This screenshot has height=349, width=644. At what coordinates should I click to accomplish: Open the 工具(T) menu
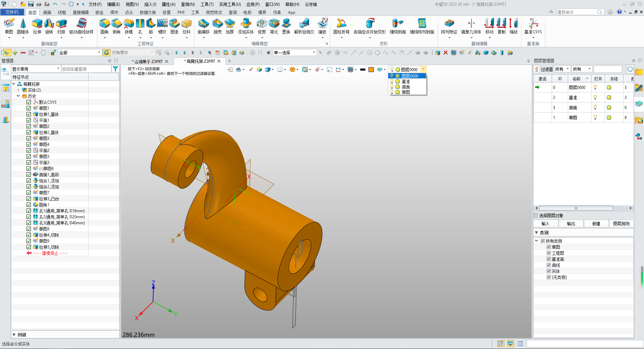(x=207, y=4)
